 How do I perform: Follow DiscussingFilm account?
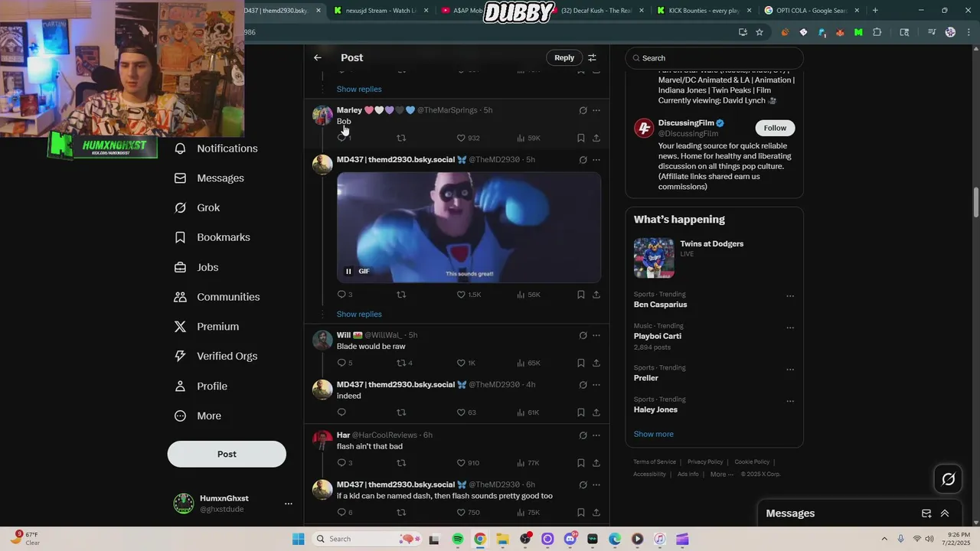point(775,128)
